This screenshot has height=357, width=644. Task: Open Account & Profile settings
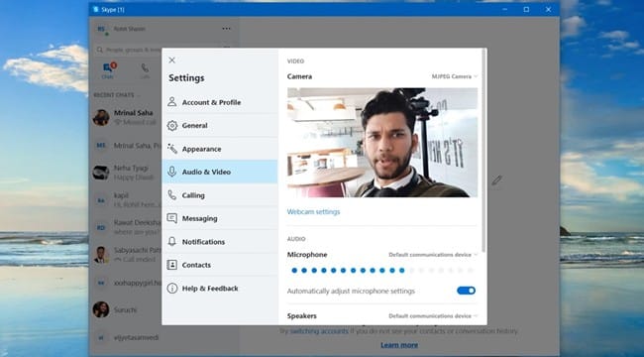[220, 102]
